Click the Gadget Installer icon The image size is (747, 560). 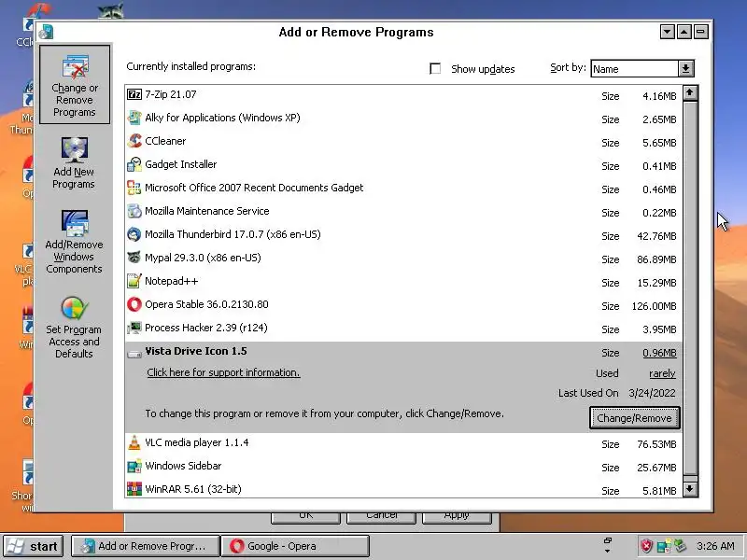click(134, 164)
